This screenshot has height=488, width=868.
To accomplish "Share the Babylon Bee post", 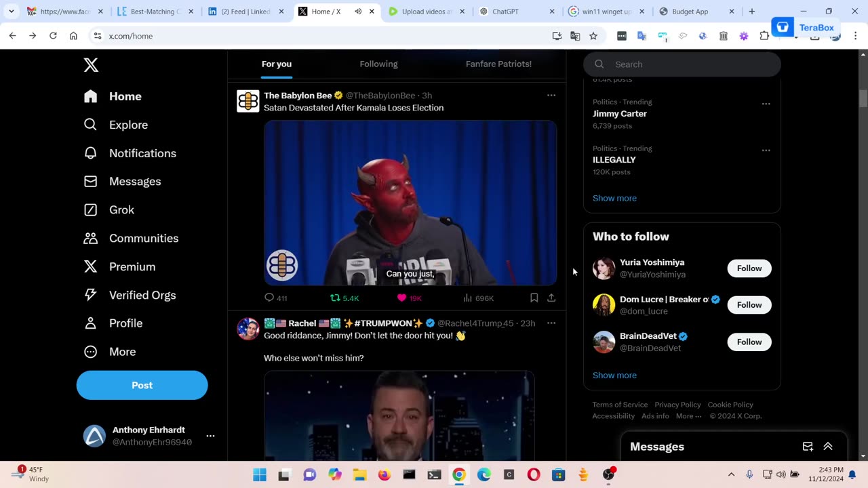I will pos(551,298).
